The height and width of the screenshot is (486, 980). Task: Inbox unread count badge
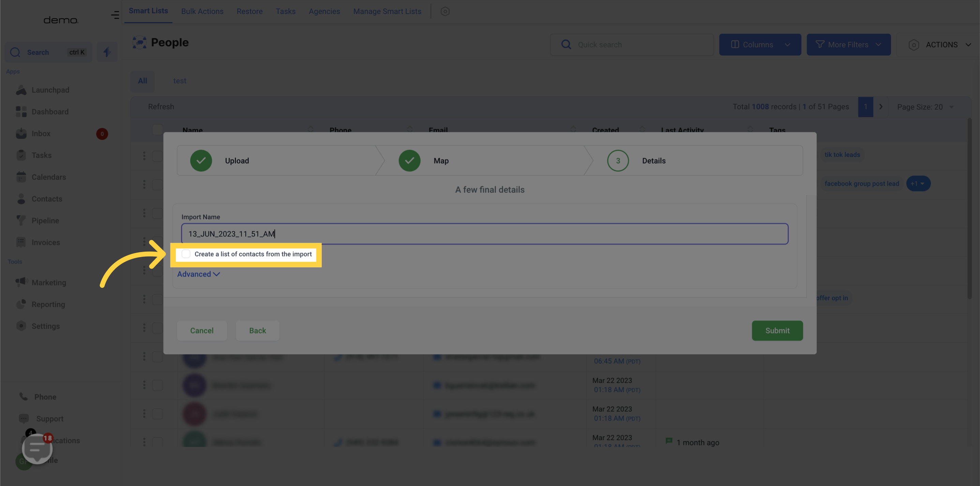(102, 134)
